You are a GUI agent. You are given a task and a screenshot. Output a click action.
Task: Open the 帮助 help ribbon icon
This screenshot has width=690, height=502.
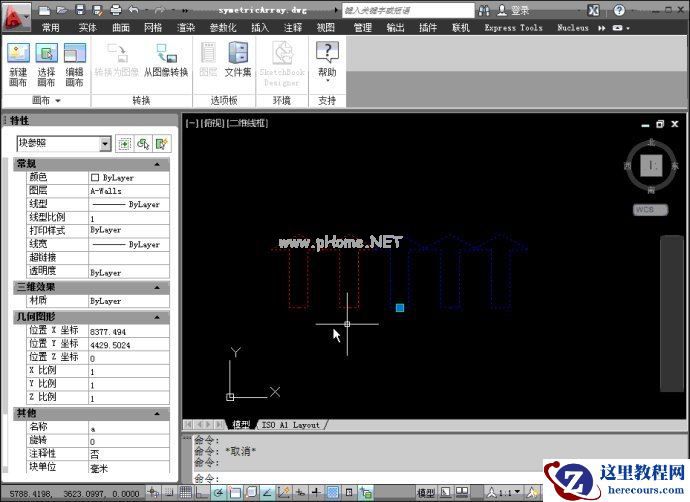tap(327, 62)
